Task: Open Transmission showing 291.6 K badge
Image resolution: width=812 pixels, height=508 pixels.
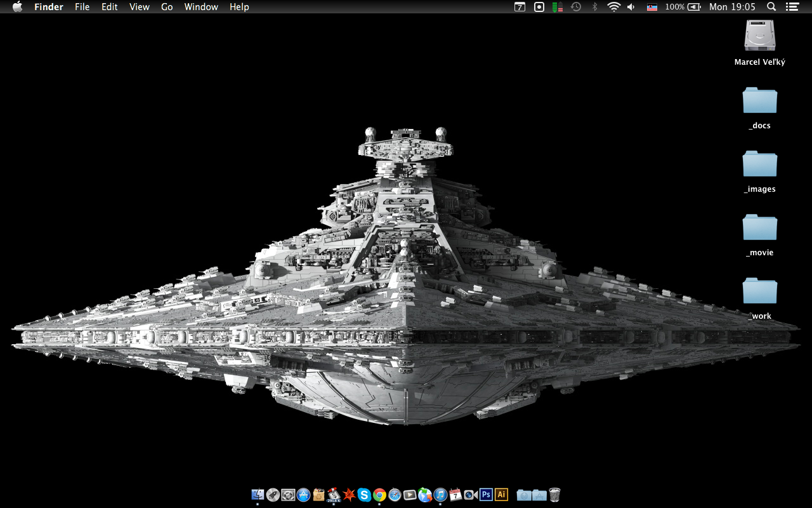Action: [334, 495]
